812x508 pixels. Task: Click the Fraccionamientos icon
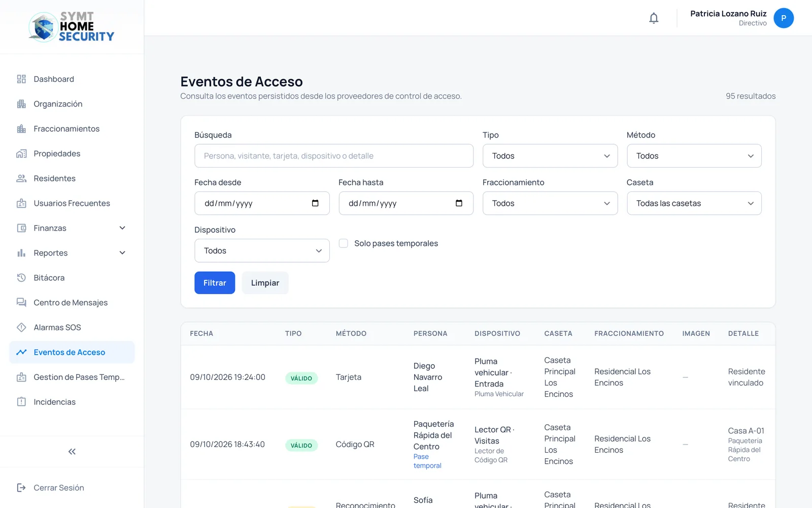coord(21,129)
